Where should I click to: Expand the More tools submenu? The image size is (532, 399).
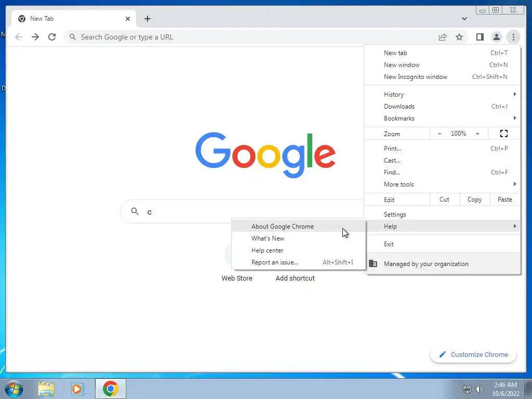(x=442, y=184)
